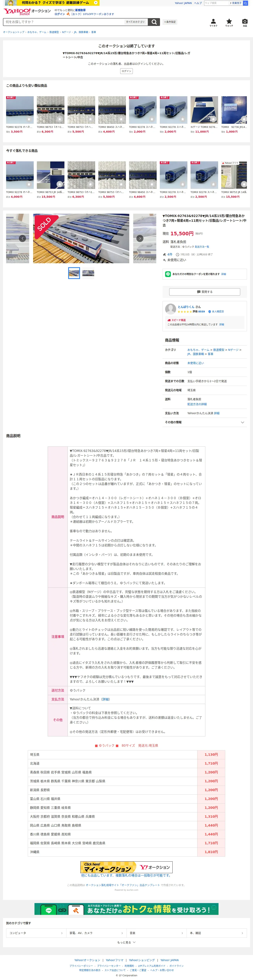
Task: Click the 質問する button
Action: click(x=205, y=292)
